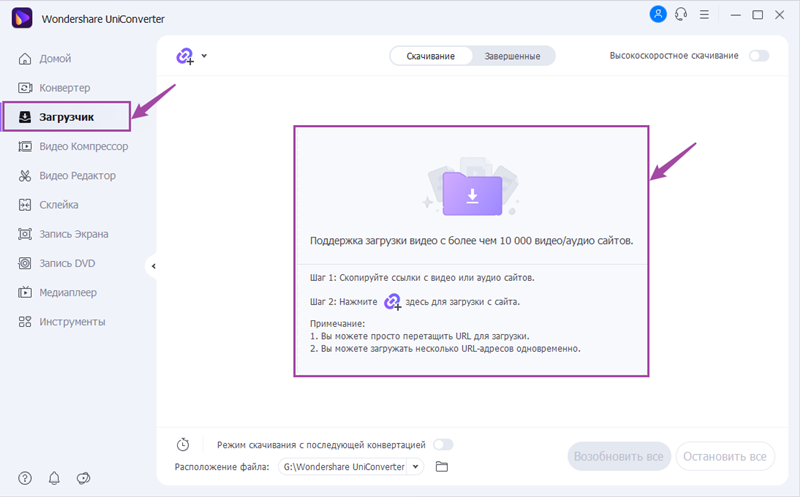Open the output folder icon
Image resolution: width=800 pixels, height=497 pixels.
tap(442, 466)
